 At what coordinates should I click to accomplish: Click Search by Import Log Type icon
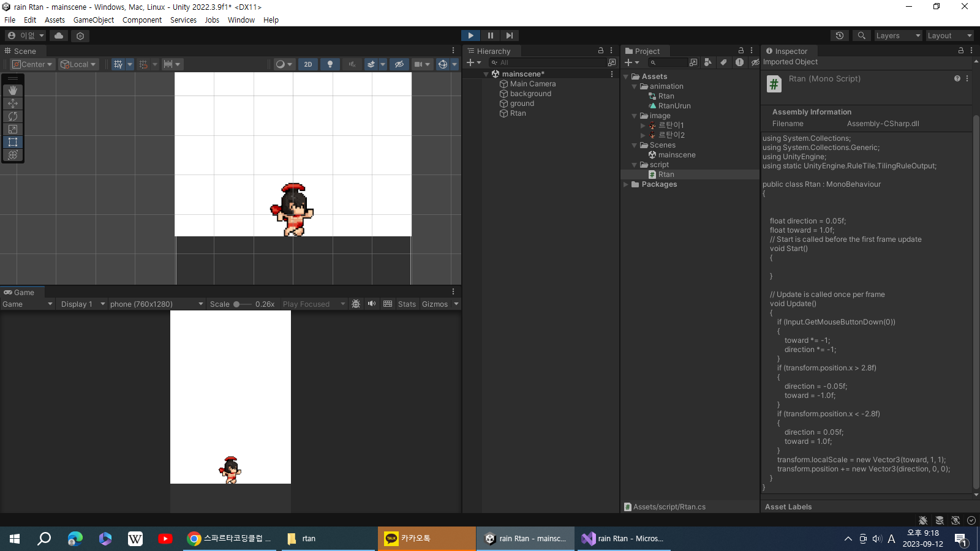739,62
